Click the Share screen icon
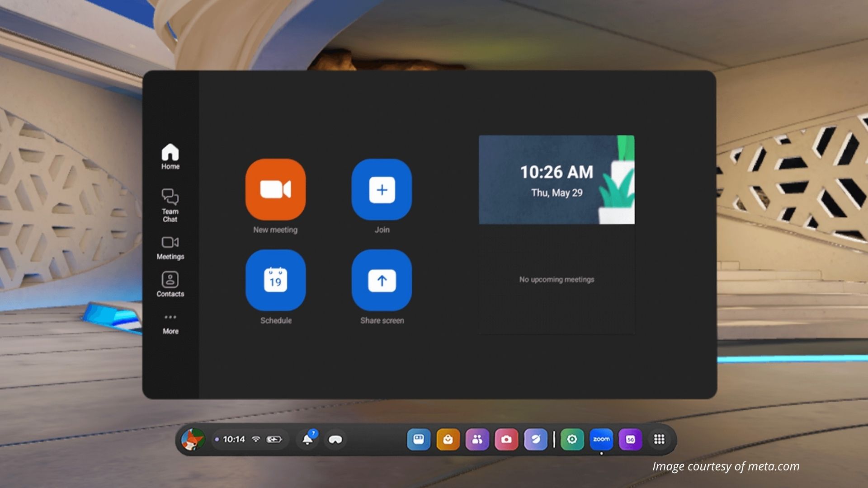Image resolution: width=868 pixels, height=488 pixels. 382,280
